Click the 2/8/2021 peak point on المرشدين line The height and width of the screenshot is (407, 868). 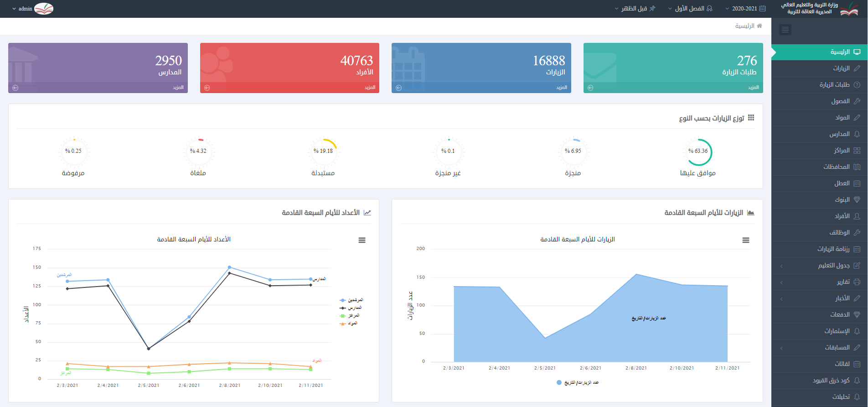coord(229,267)
